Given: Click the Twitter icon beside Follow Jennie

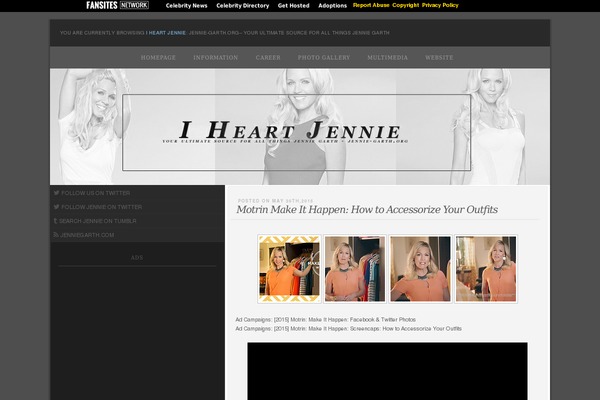Looking at the screenshot, I should (x=57, y=207).
